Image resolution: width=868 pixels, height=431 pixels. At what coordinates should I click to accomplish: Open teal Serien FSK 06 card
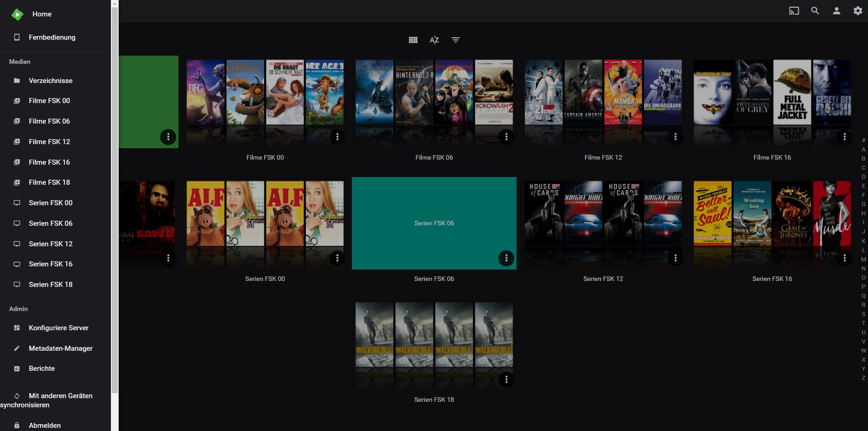(x=434, y=223)
